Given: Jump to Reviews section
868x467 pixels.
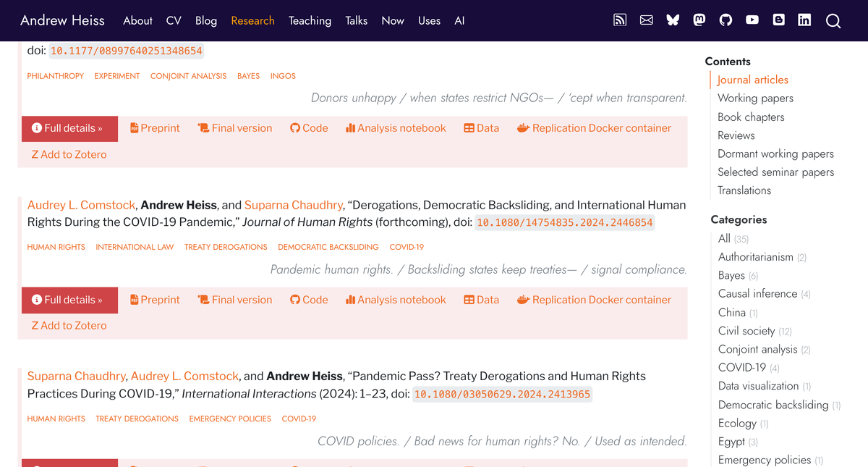Looking at the screenshot, I should (x=736, y=135).
